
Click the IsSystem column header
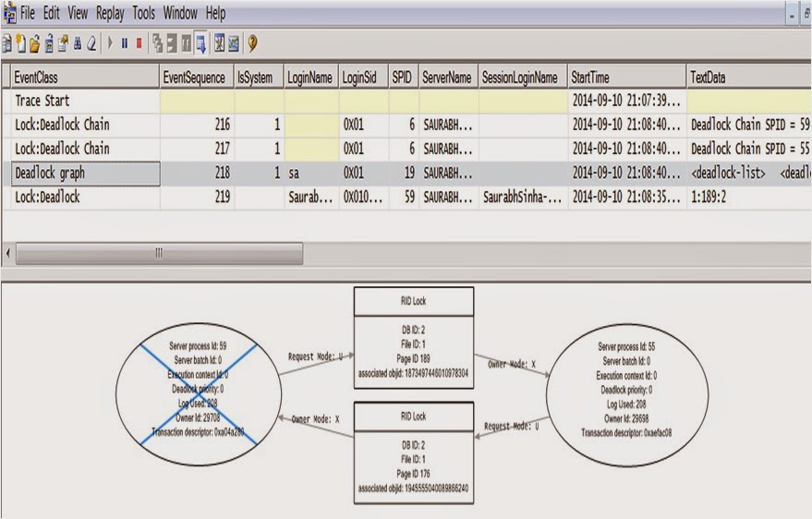click(x=259, y=78)
